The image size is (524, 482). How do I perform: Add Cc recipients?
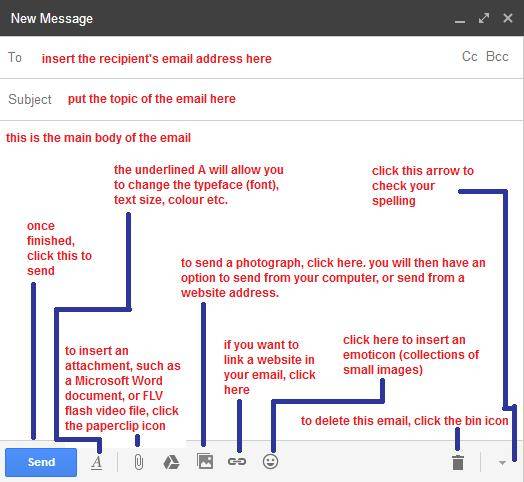coord(470,56)
